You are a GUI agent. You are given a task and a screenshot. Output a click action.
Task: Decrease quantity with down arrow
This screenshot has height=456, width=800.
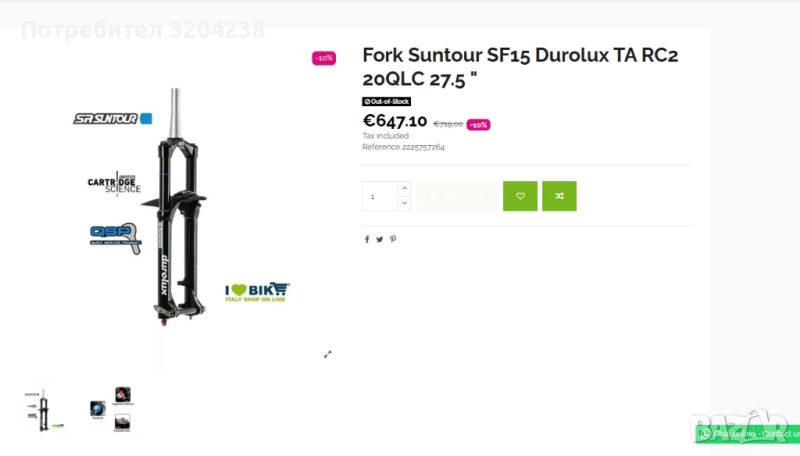405,204
